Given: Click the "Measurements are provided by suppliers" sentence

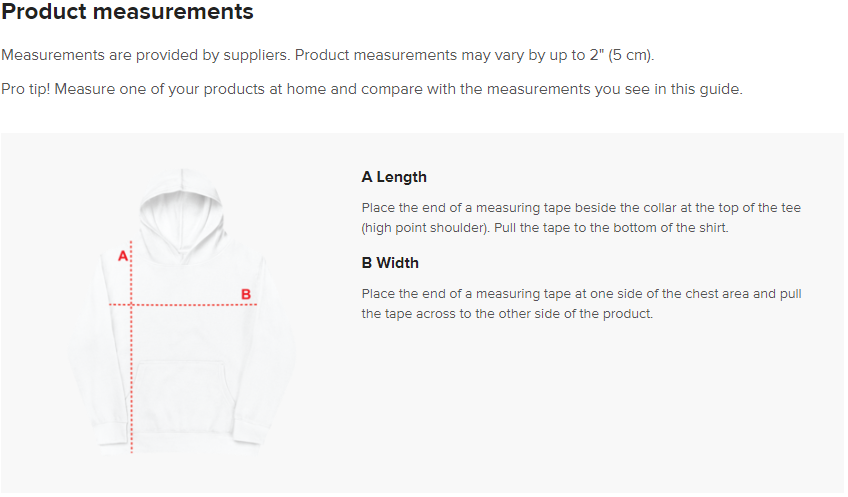Looking at the screenshot, I should tap(146, 55).
